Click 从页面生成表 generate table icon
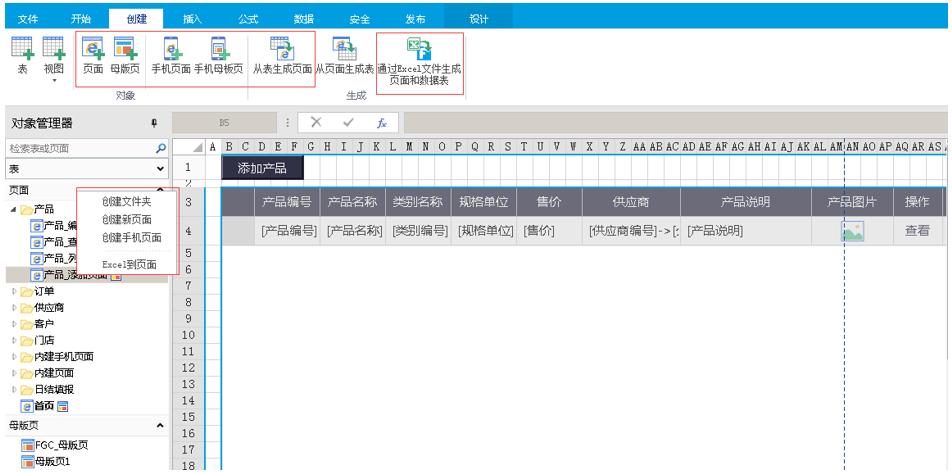This screenshot has height=472, width=952. 344,48
